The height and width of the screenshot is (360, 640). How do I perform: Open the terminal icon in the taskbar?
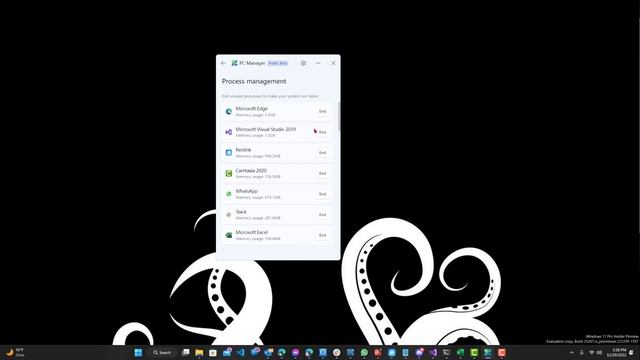click(447, 353)
